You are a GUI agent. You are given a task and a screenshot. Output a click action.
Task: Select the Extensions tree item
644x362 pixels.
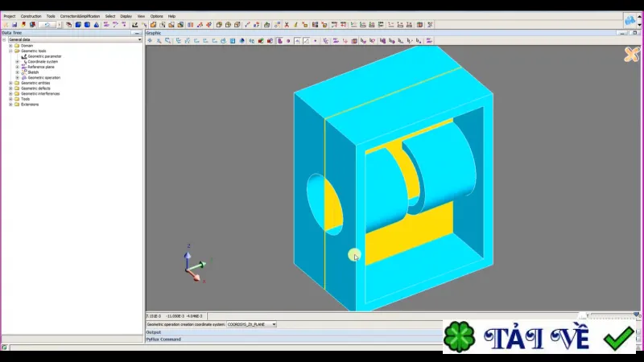(30, 105)
